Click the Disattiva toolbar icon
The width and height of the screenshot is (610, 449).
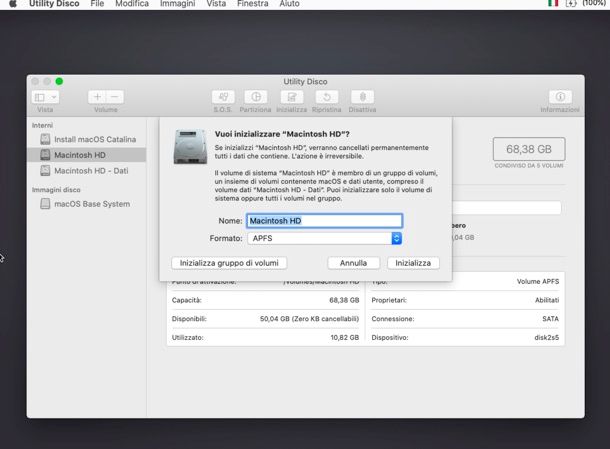[x=362, y=97]
